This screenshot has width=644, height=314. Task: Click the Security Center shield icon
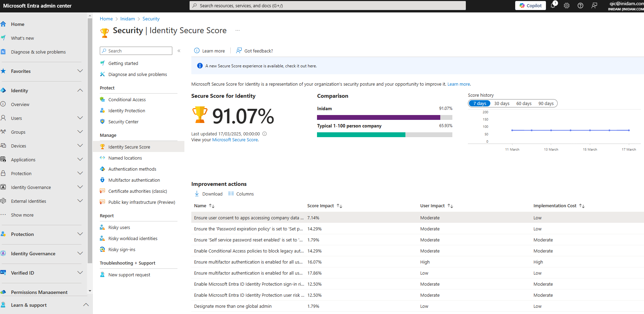[102, 121]
